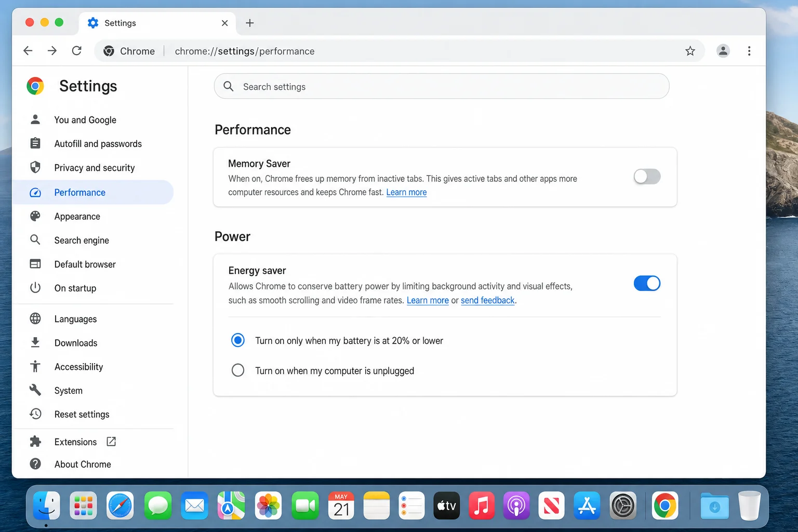Screen dimensions: 798x532
Task: Click the address bar URL
Action: pyautogui.click(x=245, y=51)
